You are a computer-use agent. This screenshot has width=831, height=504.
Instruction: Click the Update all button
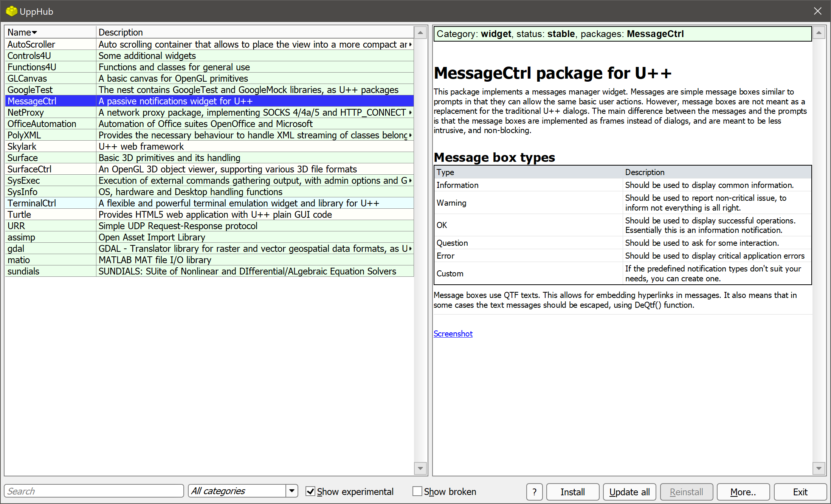coord(629,492)
